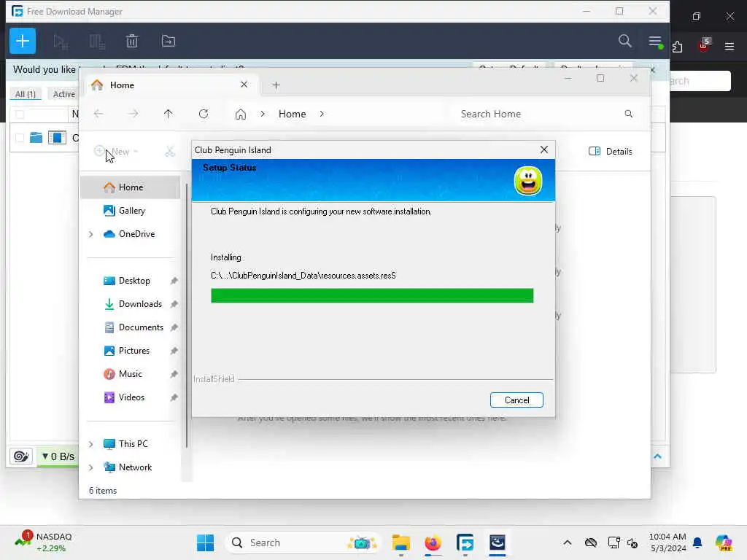Viewport: 747px width, 560px height.
Task: Click the installer taskbar icon
Action: (x=497, y=542)
